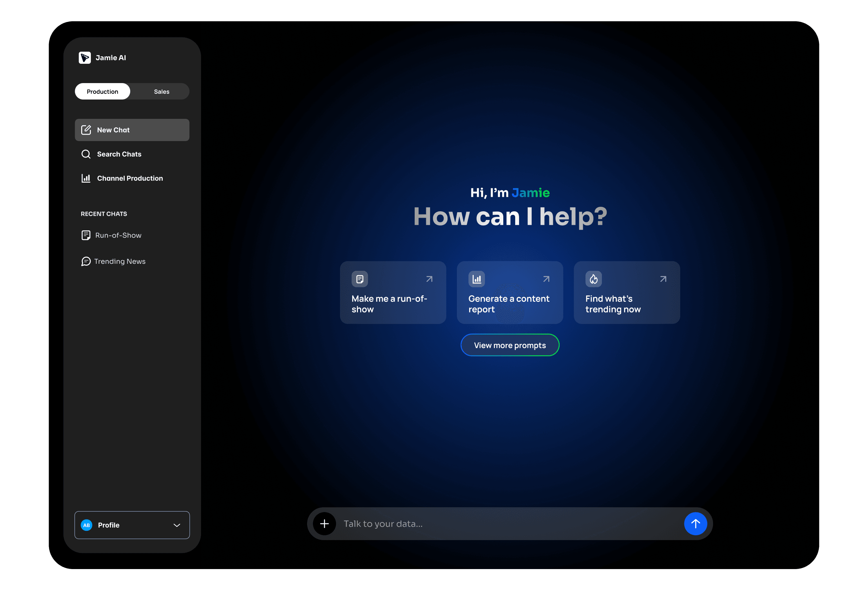The image size is (868, 590).
Task: Select the Trending News recent chat
Action: click(120, 261)
